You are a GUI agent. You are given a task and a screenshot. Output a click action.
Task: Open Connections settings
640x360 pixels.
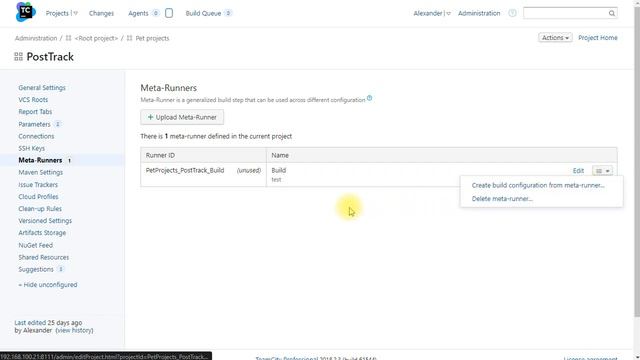(36, 136)
